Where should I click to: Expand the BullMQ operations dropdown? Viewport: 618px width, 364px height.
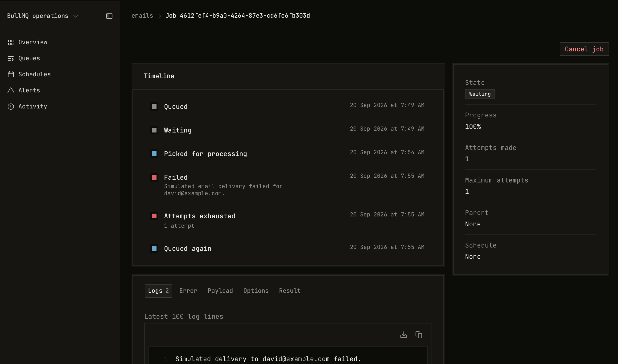(x=43, y=16)
